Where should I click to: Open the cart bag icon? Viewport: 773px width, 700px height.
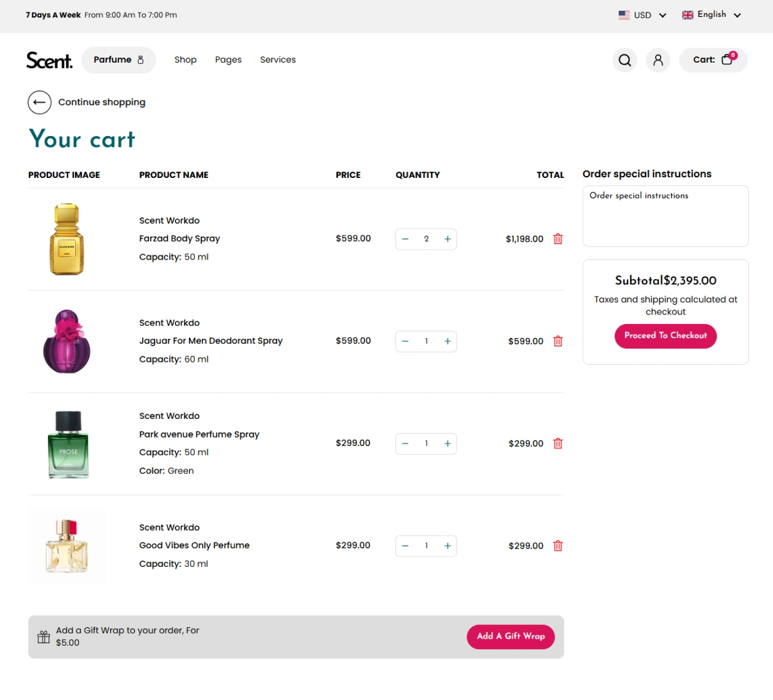[x=727, y=59]
